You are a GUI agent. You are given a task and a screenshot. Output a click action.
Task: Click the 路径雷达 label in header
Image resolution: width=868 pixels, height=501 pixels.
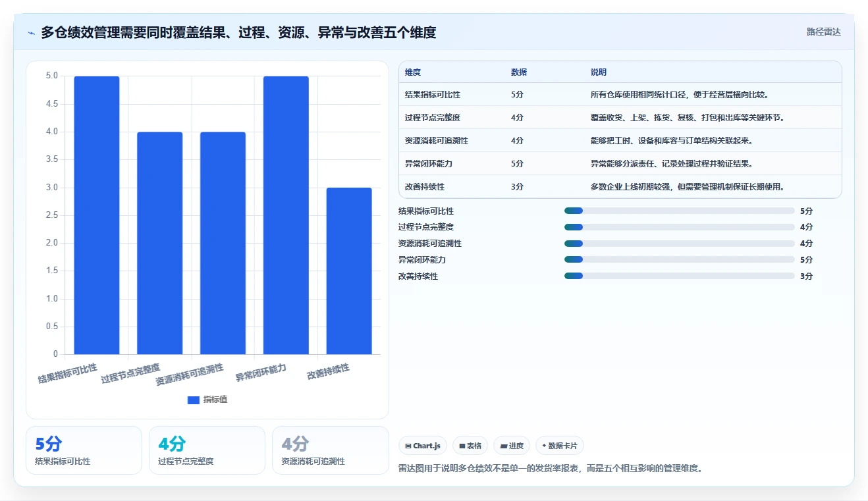(x=823, y=32)
